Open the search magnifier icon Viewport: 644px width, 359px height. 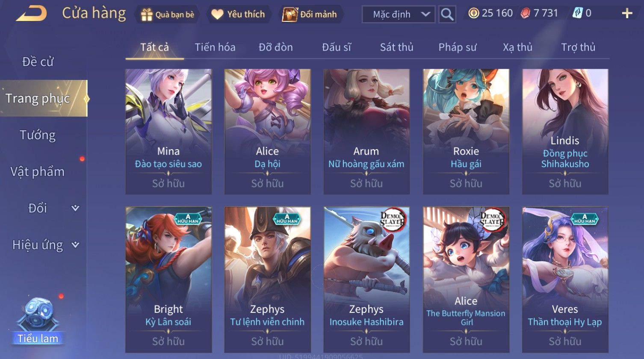tap(447, 14)
